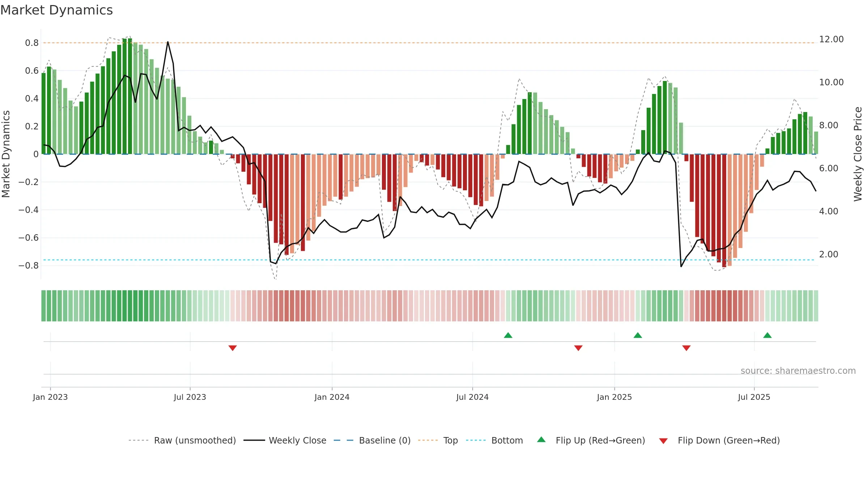Viewport: 868px width, 488px height.
Task: Click the Jul 2024 x-axis label
Action: tap(472, 397)
